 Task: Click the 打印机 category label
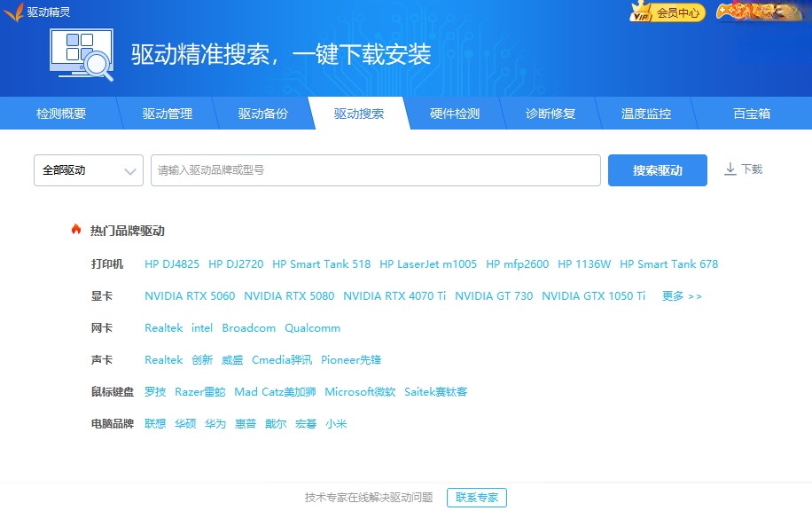click(x=107, y=264)
